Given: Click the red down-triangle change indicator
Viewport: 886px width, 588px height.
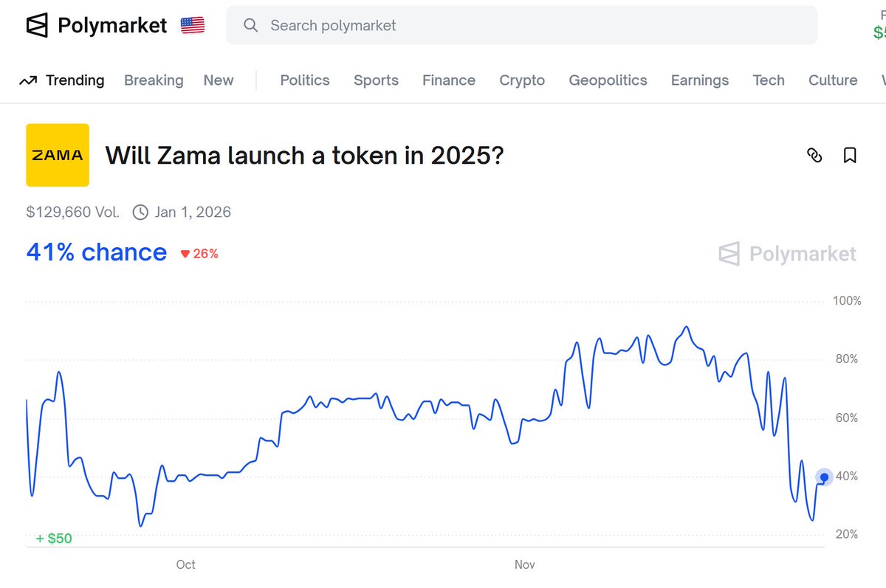Looking at the screenshot, I should click(x=185, y=254).
